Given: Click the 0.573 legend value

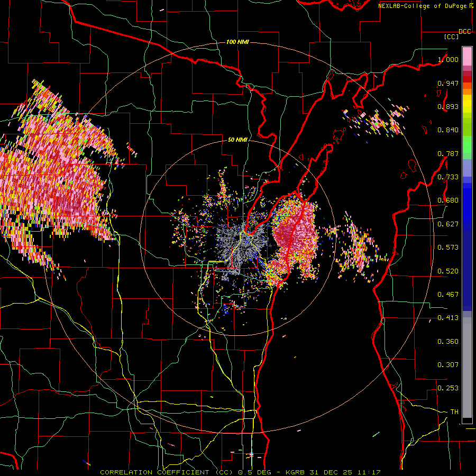Looking at the screenshot, I should tap(448, 248).
